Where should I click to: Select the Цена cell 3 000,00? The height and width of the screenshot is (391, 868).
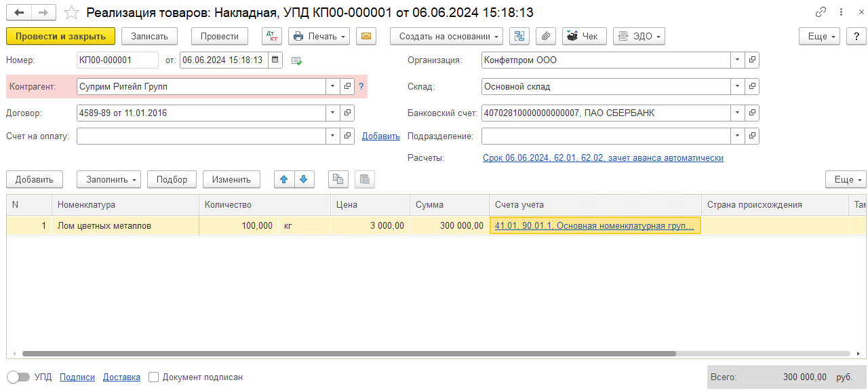370,225
